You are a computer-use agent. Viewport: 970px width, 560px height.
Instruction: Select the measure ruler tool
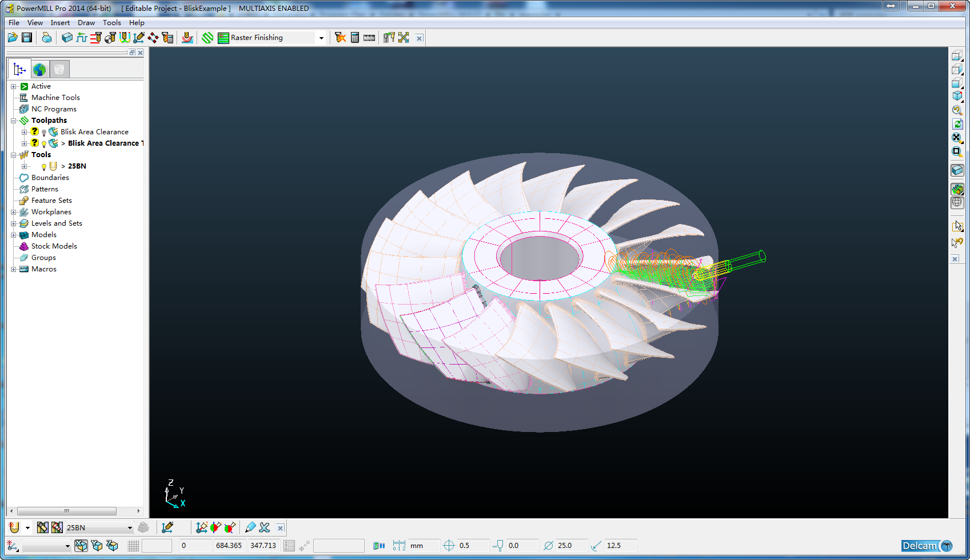[x=369, y=38]
